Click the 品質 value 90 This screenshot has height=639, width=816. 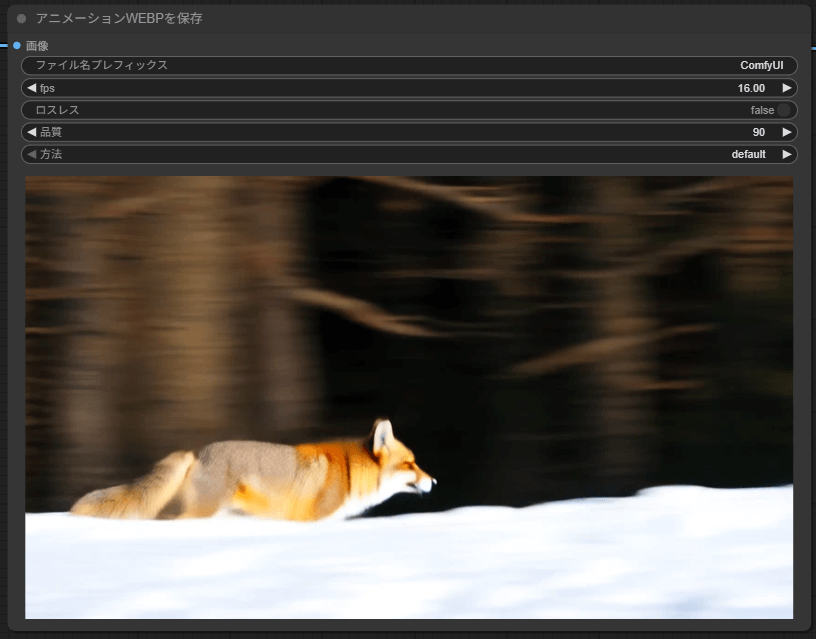(759, 133)
